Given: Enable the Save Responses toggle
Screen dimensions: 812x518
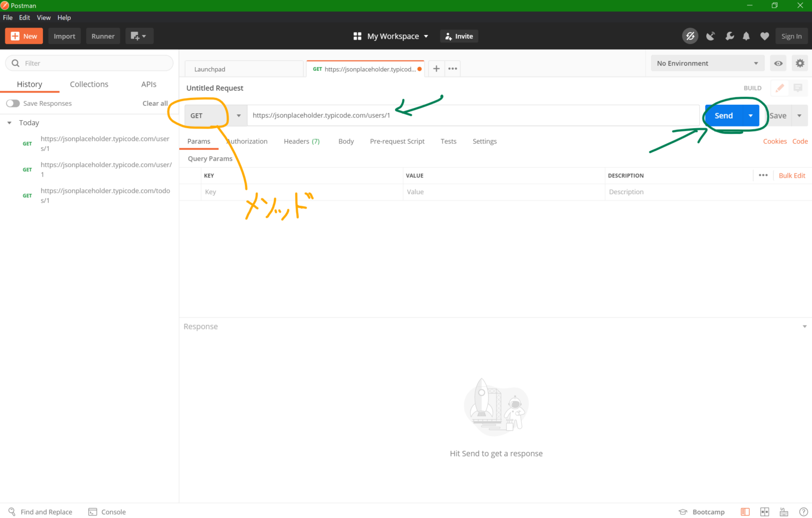Looking at the screenshot, I should tap(13, 103).
